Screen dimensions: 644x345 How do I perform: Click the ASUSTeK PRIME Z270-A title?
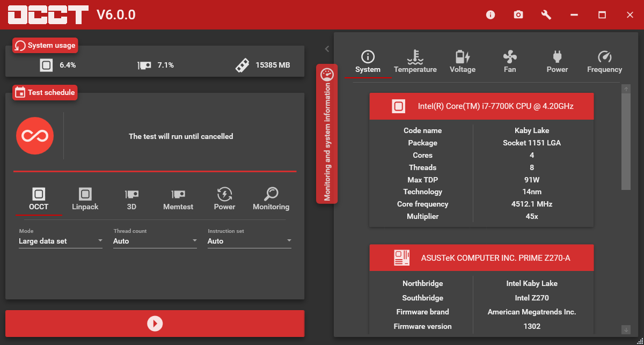496,258
